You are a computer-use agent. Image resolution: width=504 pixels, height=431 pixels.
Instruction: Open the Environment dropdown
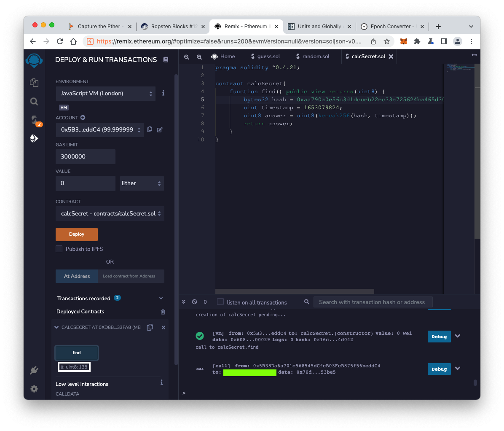coord(106,94)
